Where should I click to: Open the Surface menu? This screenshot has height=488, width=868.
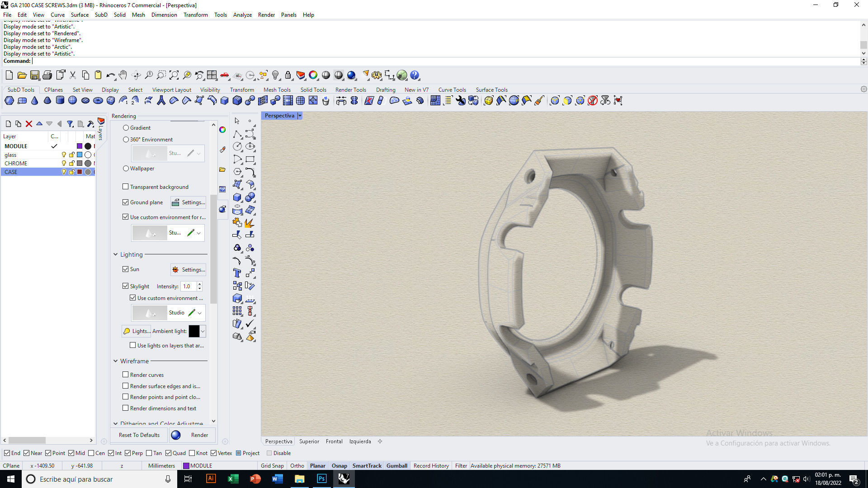(80, 15)
